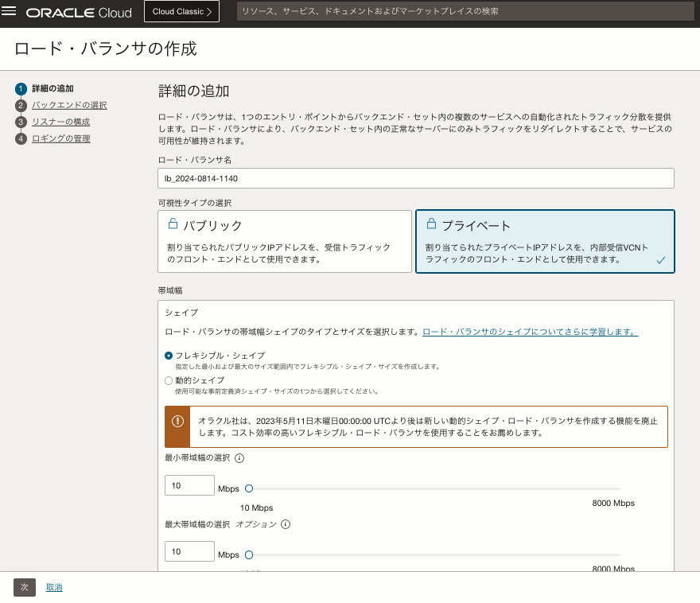Click the warning icon in notice banner
The height and width of the screenshot is (603, 700).
coord(177,421)
